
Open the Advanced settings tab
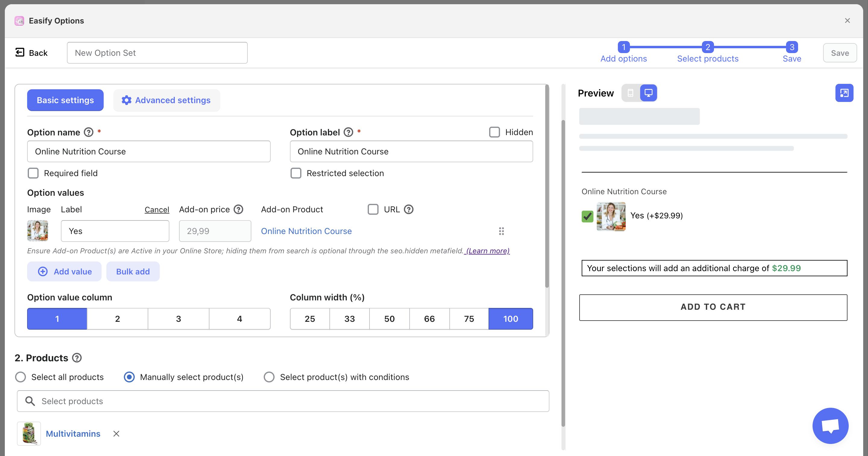point(166,100)
